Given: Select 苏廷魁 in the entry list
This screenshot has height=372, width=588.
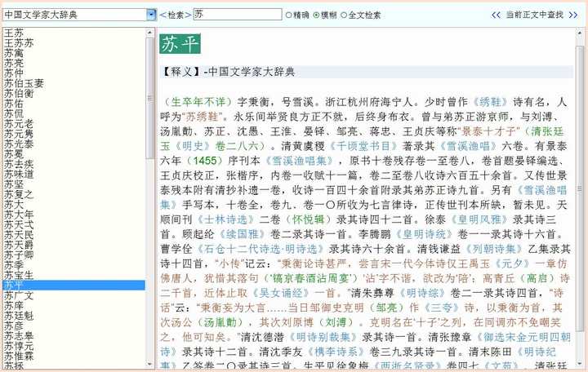Looking at the screenshot, I should [x=19, y=316].
